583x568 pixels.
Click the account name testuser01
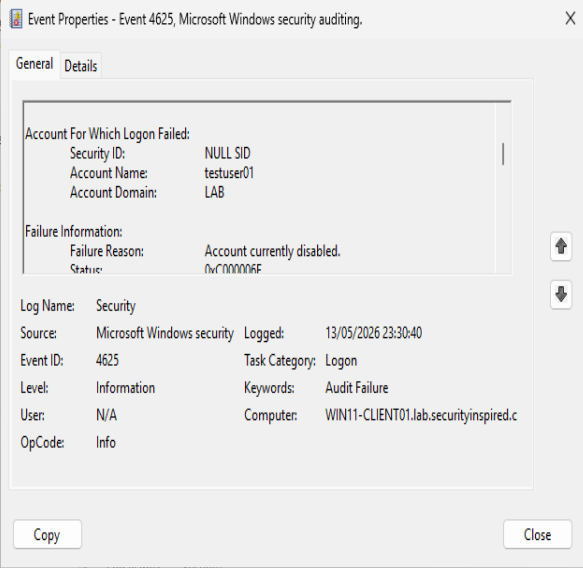click(x=229, y=173)
